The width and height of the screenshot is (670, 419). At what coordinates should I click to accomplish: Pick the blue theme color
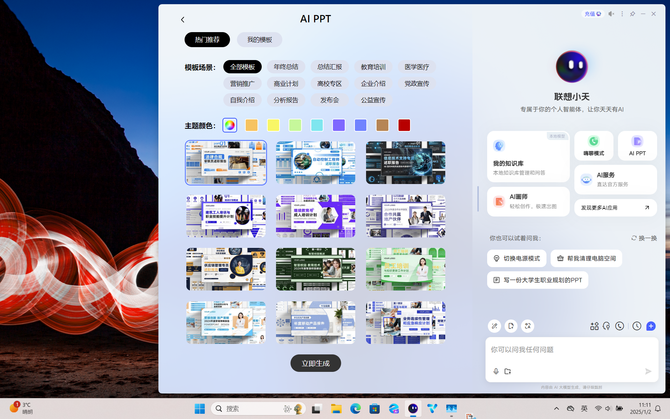point(361,125)
